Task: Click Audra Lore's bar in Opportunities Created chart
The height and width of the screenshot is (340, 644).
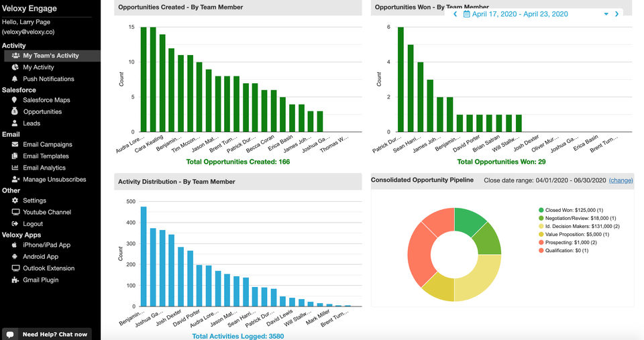Action: point(144,79)
